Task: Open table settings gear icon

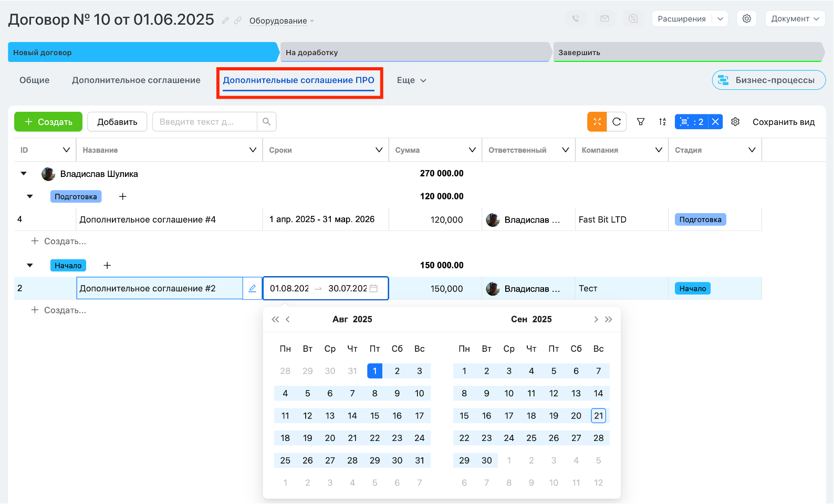Action: coord(735,122)
